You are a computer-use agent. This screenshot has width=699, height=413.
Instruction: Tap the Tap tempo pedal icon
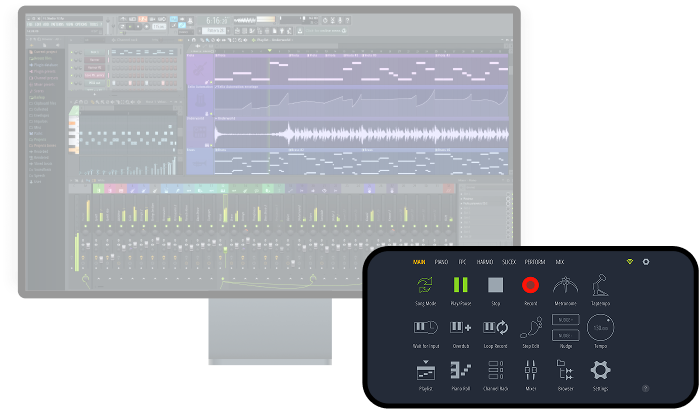click(600, 285)
